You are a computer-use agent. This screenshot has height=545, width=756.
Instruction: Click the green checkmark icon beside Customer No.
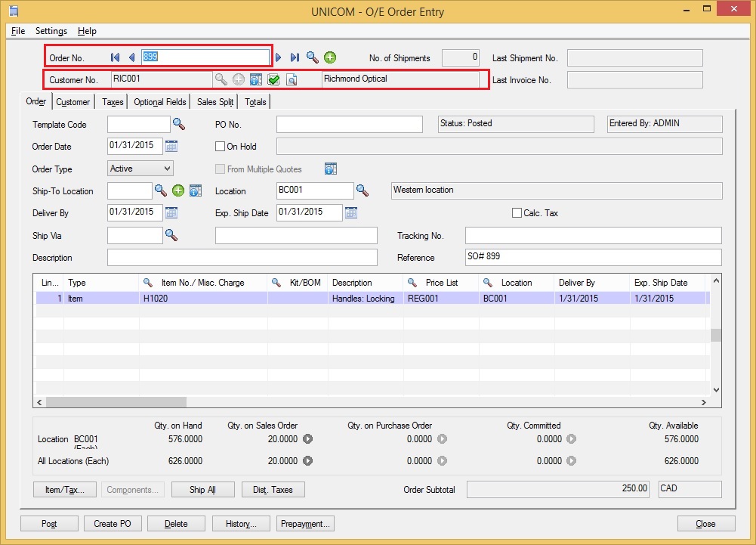(x=273, y=79)
